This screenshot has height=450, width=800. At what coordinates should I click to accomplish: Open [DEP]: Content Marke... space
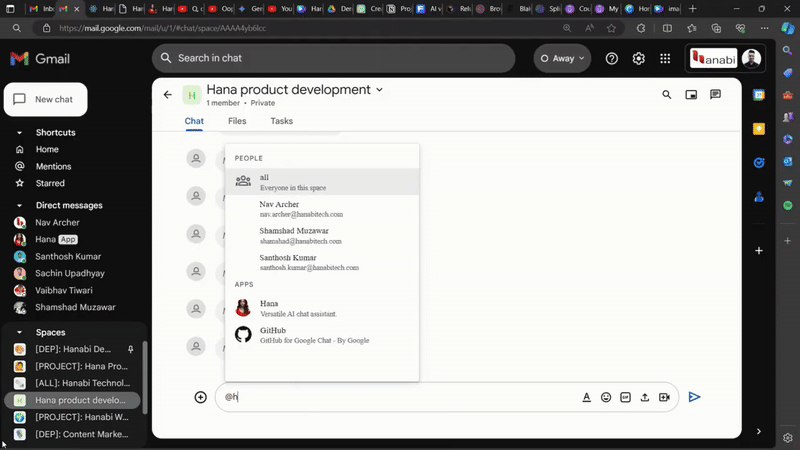click(82, 434)
